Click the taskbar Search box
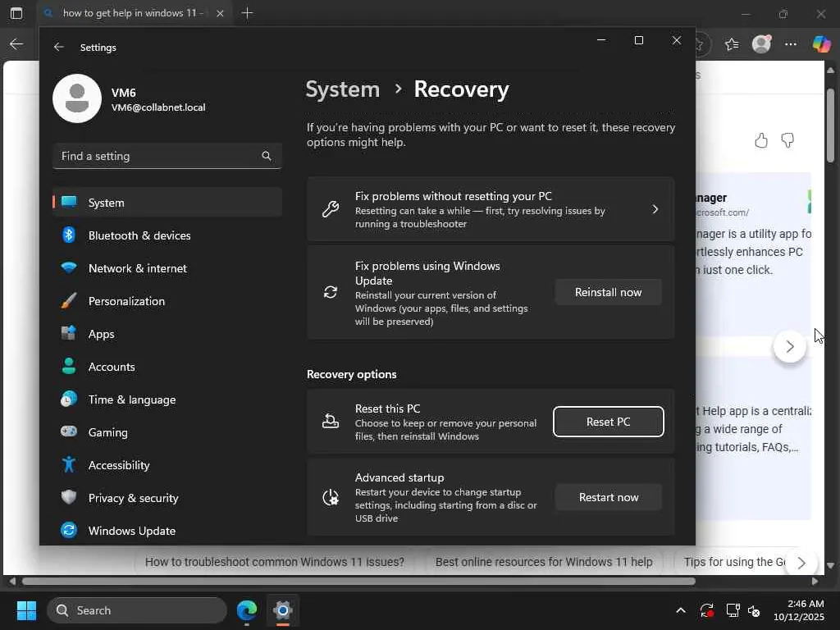Screen dimensions: 840x630 (137, 610)
